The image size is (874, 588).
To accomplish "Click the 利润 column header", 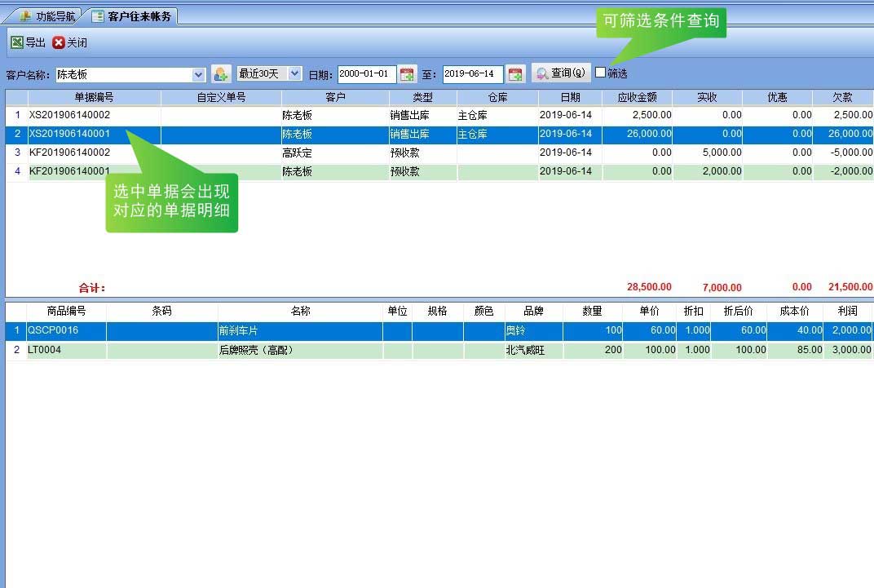I will (847, 311).
